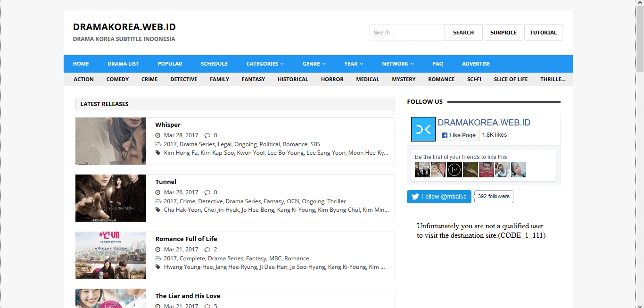Viewport: 644px width, 308px height.
Task: Select the Crime genre tab
Action: click(149, 79)
